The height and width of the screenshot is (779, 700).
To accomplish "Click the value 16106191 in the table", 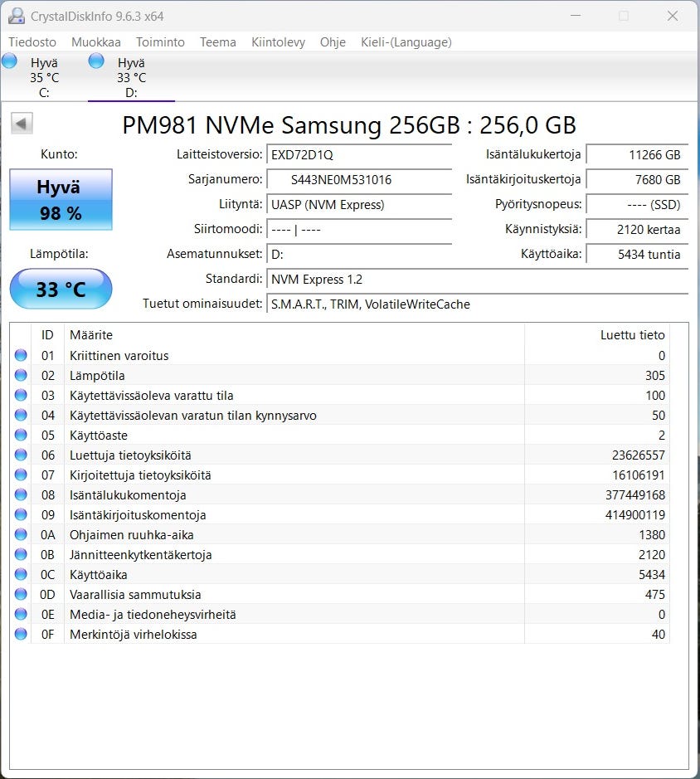I will click(639, 475).
